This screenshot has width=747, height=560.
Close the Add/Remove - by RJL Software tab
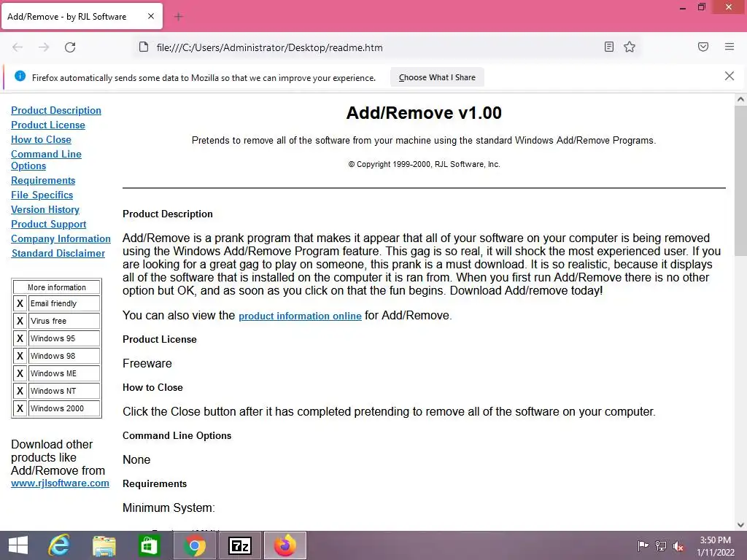coord(150,16)
